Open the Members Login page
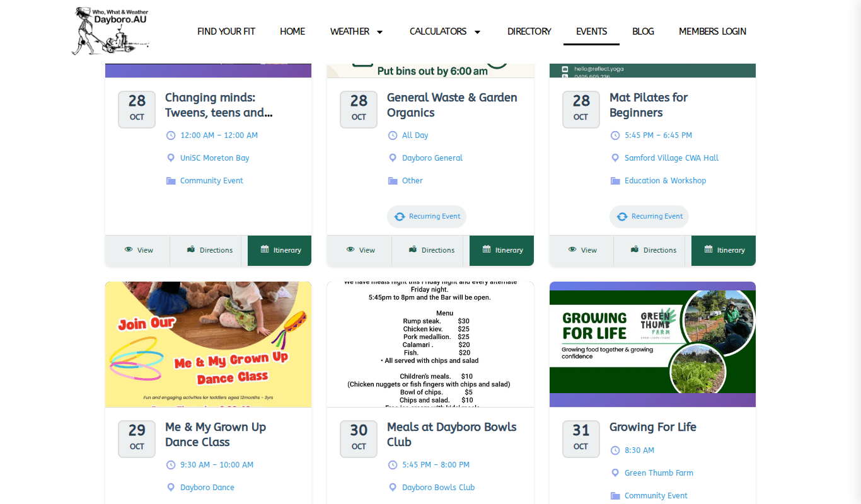The height and width of the screenshot is (504, 861). coord(712,31)
